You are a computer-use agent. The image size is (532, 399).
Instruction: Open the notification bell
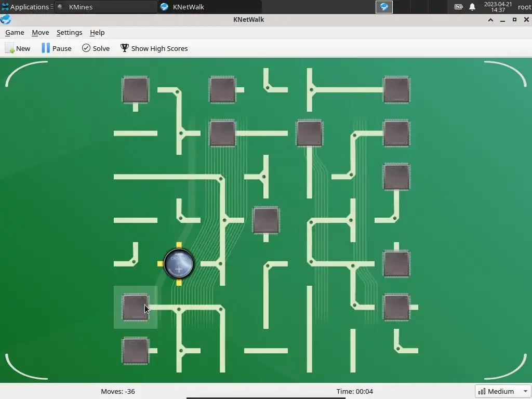coord(472,7)
